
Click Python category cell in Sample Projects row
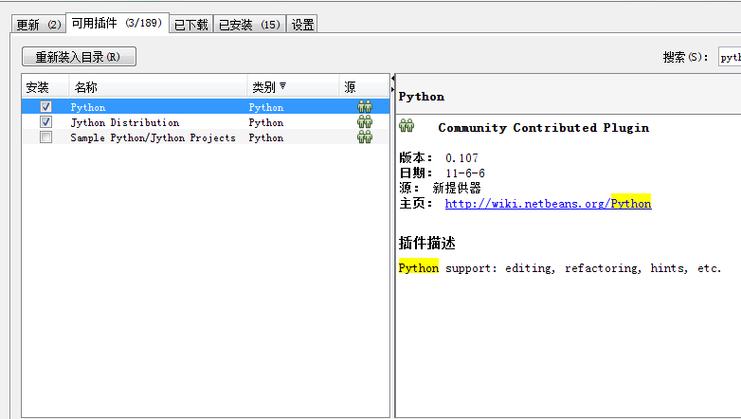pyautogui.click(x=266, y=137)
